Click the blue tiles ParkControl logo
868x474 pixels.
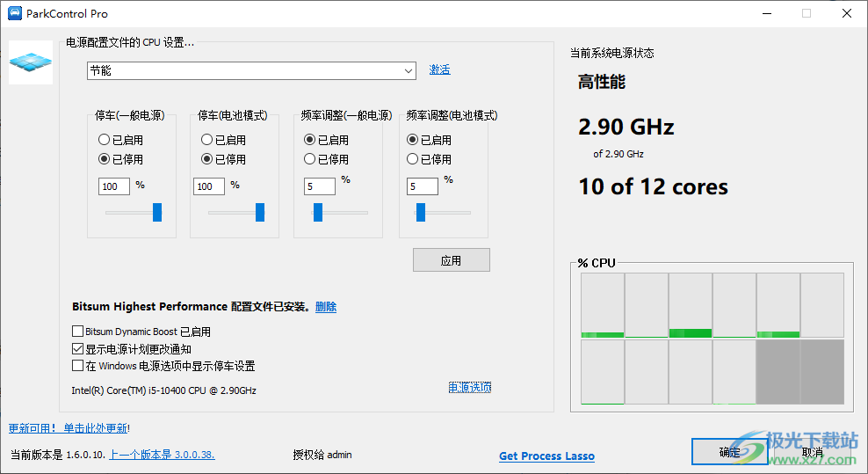[x=31, y=62]
